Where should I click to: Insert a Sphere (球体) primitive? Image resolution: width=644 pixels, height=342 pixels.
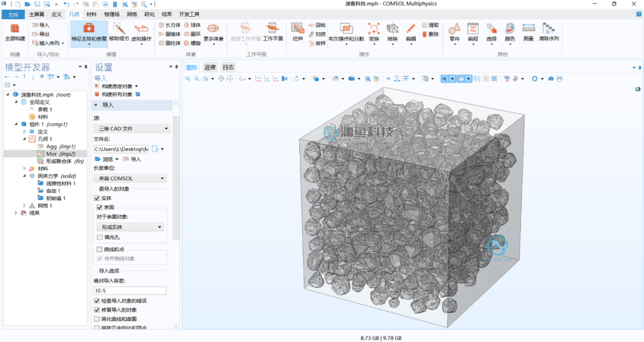pos(192,25)
